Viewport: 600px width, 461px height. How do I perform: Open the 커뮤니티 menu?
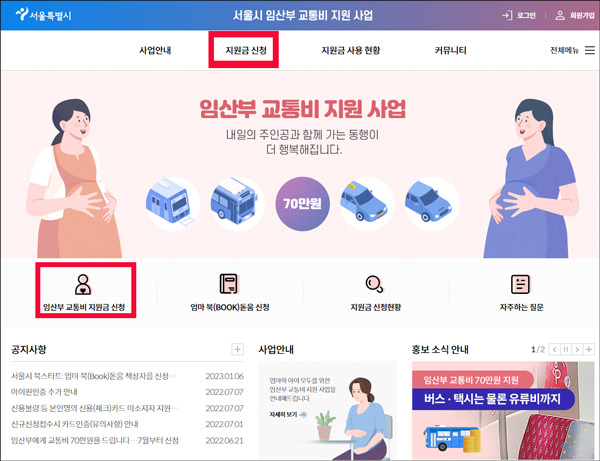point(450,50)
